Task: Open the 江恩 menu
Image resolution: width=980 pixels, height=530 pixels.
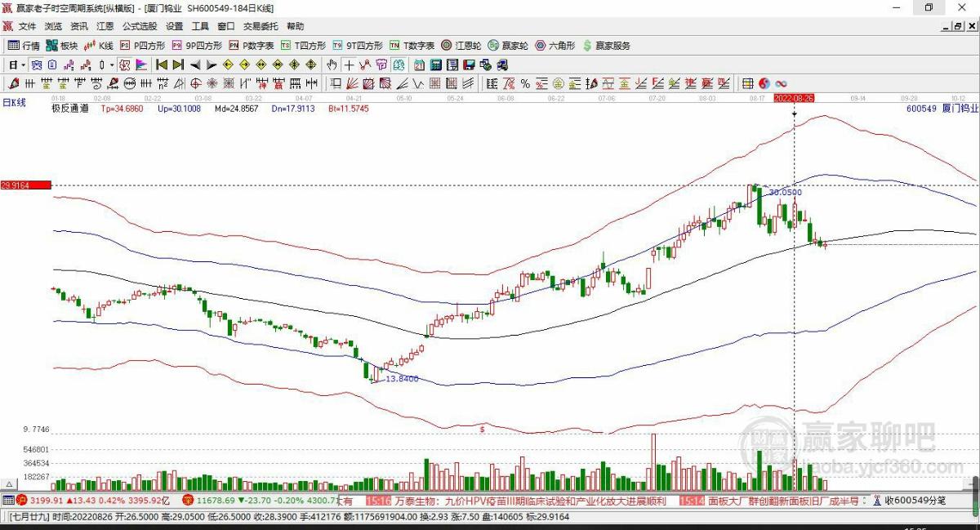Action: pos(105,26)
